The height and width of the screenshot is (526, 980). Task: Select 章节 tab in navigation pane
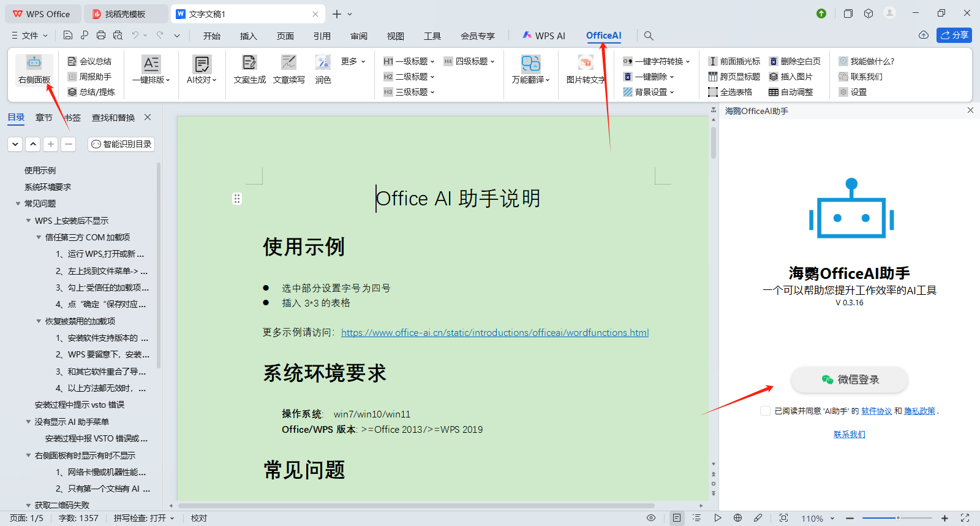click(44, 118)
